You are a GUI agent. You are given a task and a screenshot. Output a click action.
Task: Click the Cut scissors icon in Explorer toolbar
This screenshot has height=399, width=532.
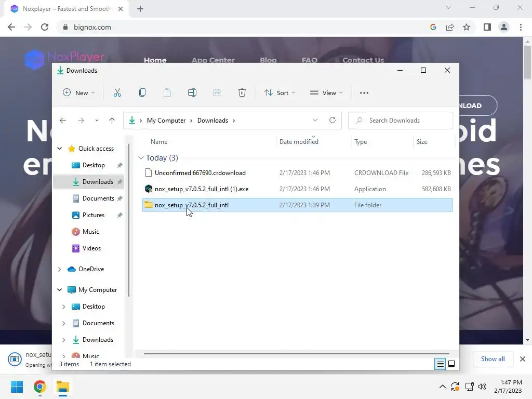coord(117,92)
